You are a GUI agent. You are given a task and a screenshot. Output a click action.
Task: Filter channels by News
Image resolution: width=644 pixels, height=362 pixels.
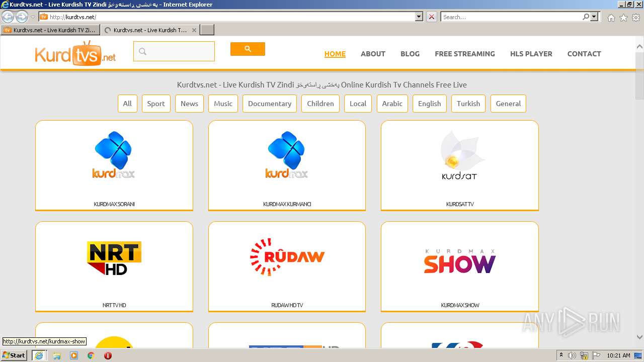click(x=189, y=104)
